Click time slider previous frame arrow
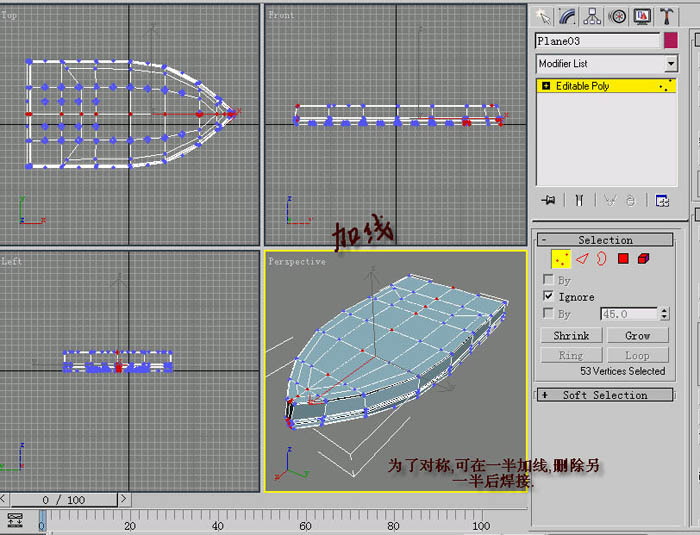The width and height of the screenshot is (700, 535). [x=4, y=499]
